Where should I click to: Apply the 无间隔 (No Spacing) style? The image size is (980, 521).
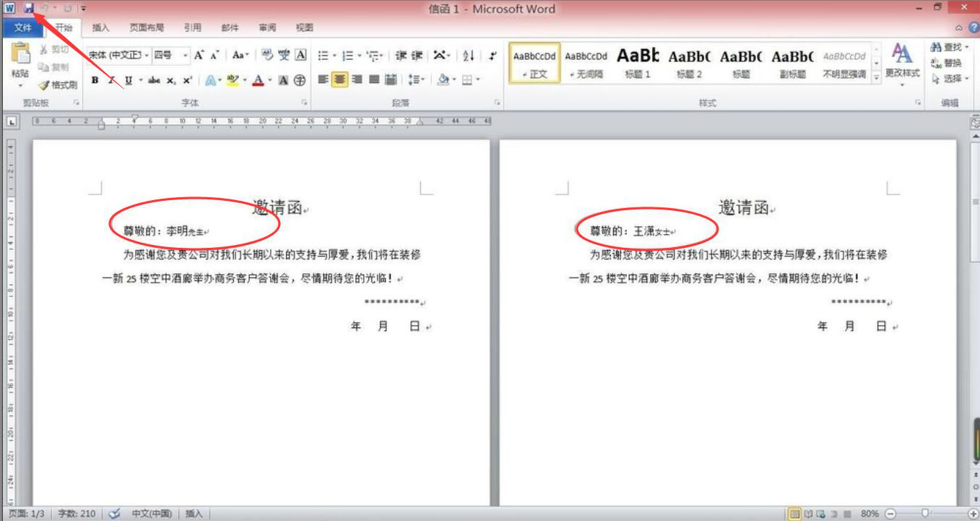[586, 63]
